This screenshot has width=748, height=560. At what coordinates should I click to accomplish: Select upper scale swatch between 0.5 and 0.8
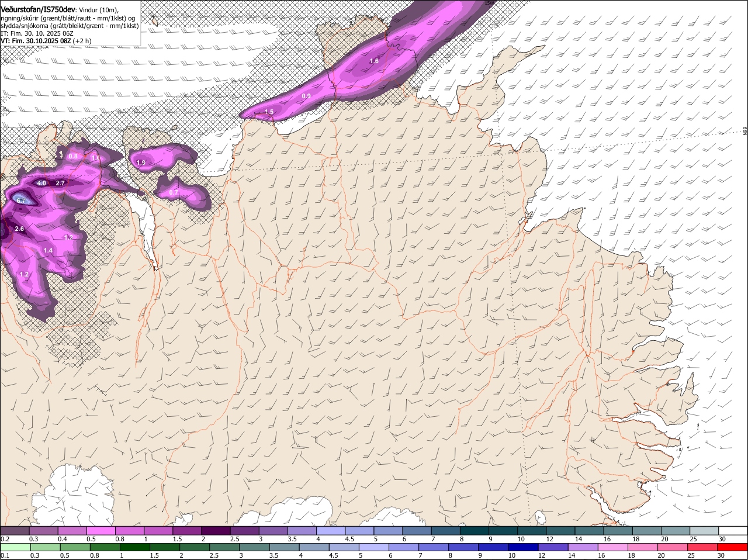click(x=101, y=530)
